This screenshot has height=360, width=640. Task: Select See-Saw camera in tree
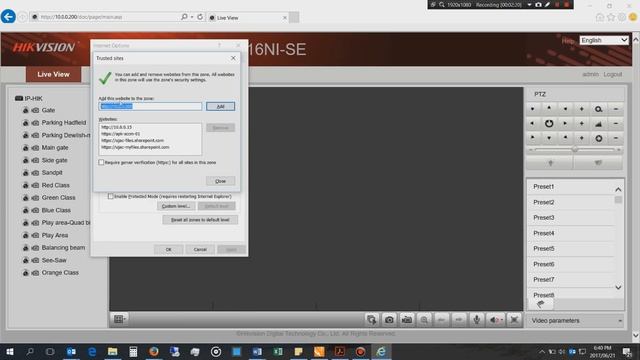[54, 260]
